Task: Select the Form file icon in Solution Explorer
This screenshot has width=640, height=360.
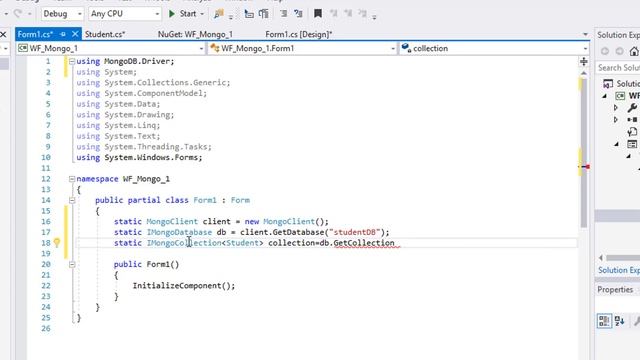Action: [632, 144]
